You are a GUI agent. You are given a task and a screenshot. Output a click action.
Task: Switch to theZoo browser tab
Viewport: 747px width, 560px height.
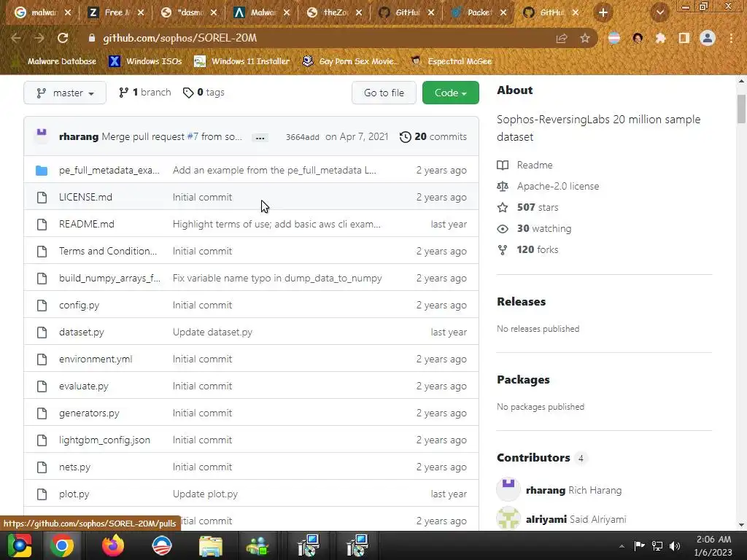[x=334, y=13]
